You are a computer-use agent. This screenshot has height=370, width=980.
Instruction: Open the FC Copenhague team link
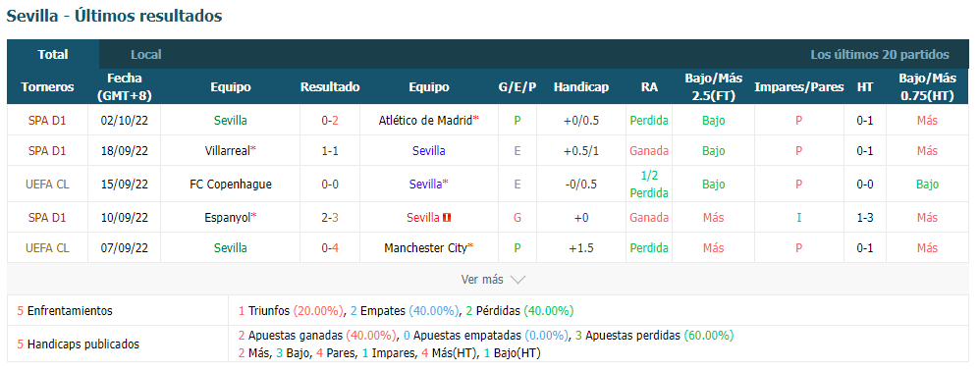pos(231,184)
